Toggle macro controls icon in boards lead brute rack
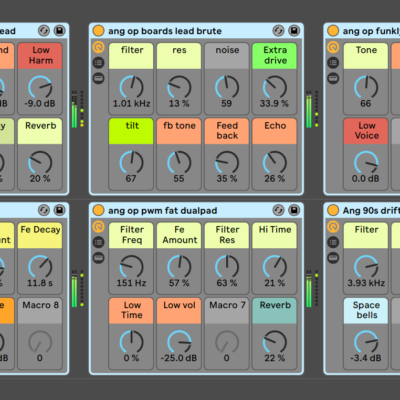The height and width of the screenshot is (400, 400). [98, 47]
